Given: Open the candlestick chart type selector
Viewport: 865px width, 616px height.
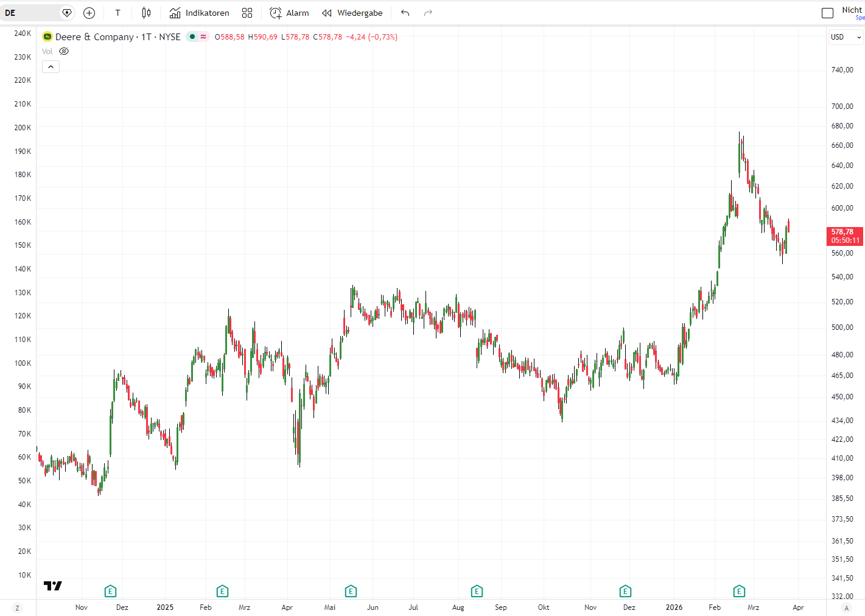Looking at the screenshot, I should (x=146, y=13).
